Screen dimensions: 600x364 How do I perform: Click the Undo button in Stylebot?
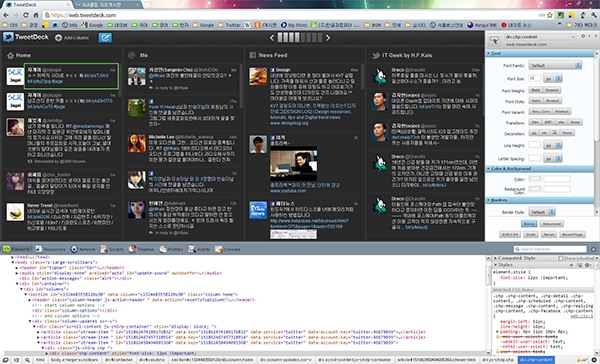(x=530, y=235)
